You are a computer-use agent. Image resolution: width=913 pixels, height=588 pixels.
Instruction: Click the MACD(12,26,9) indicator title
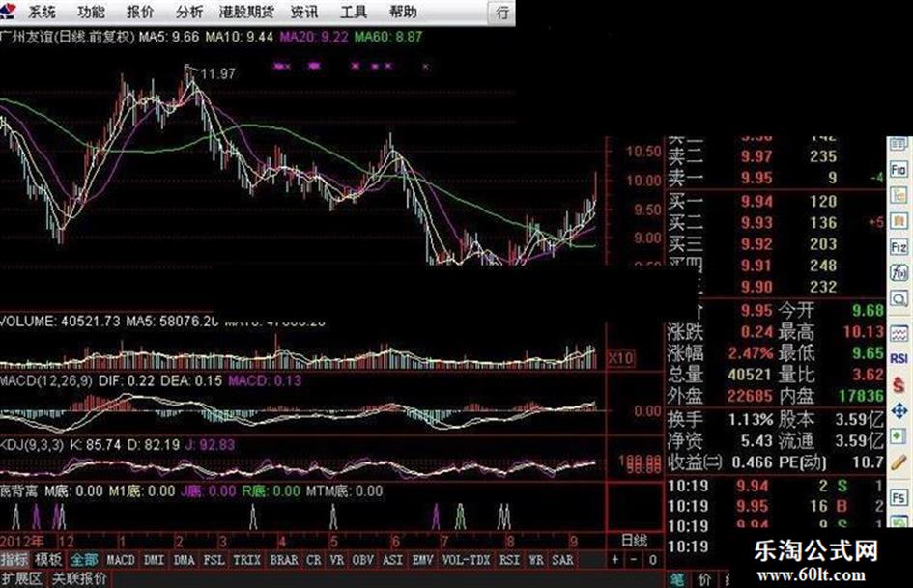click(46, 380)
